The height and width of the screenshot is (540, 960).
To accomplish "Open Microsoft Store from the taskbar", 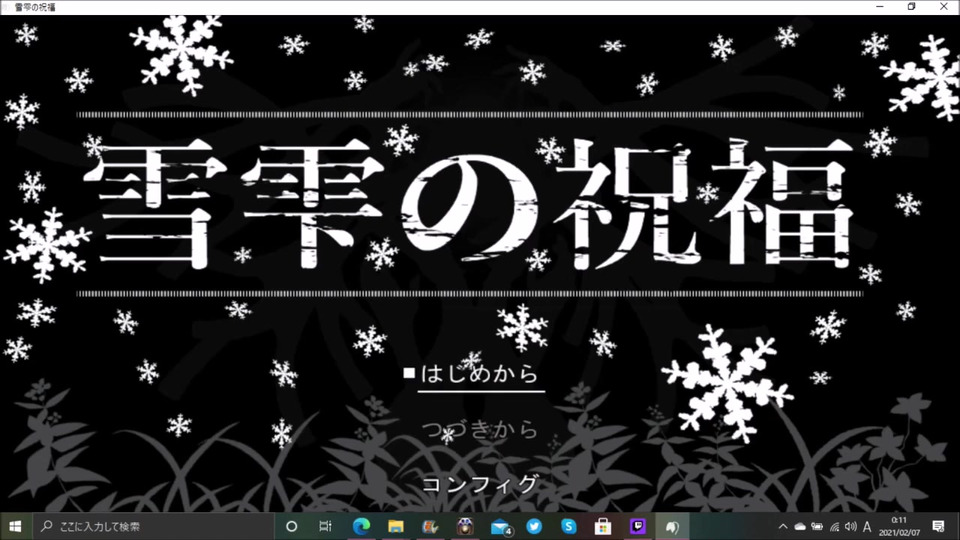I will coord(603,527).
